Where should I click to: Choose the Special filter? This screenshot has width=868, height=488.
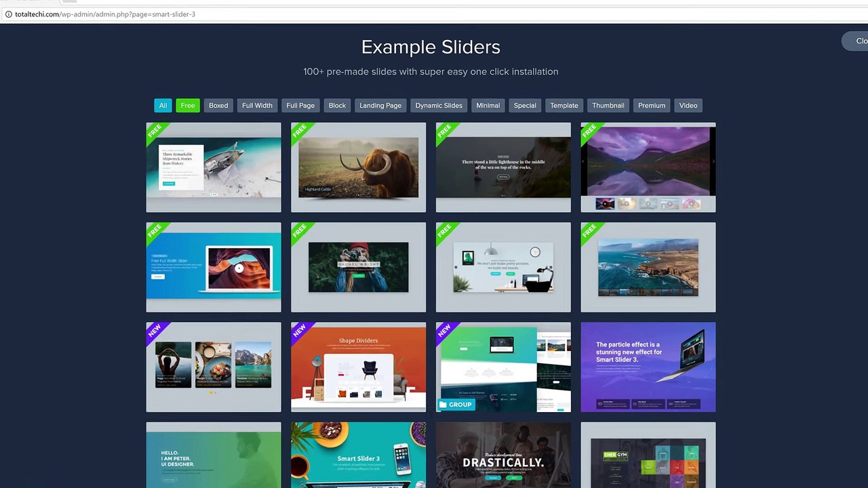[525, 105]
